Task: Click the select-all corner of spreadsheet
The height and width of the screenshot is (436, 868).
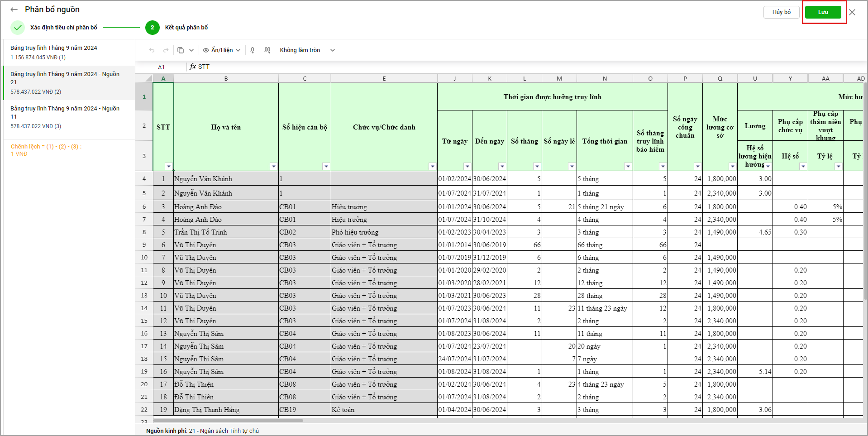Action: (148, 78)
